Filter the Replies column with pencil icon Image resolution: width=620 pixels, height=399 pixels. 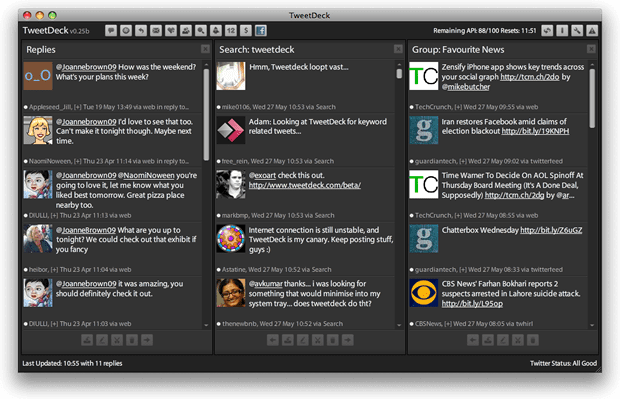(102, 340)
